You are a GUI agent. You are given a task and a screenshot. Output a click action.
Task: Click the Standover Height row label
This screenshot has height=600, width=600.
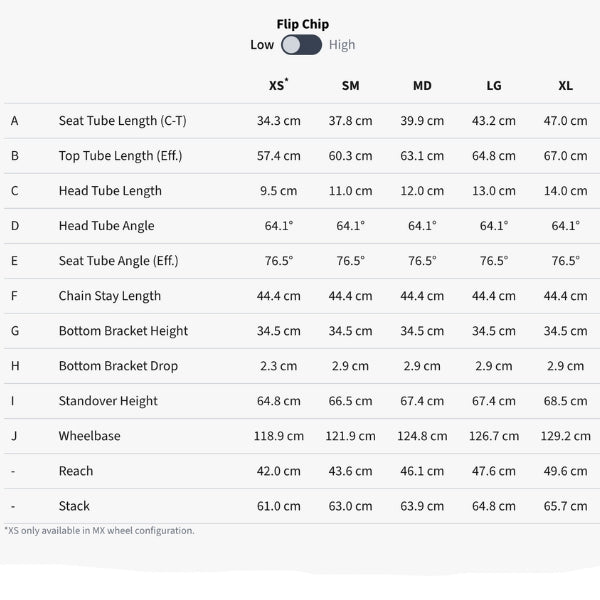[x=108, y=401]
